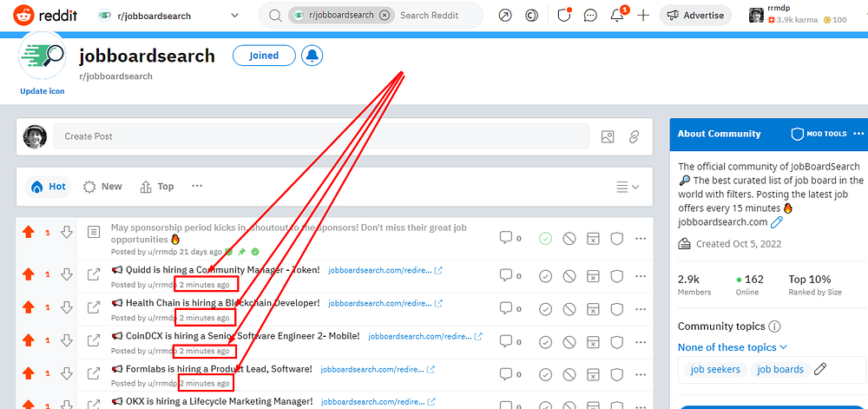The image size is (868, 409).
Task: Downvote the CoinDCX Senior Software Engineer post
Action: 67,340
